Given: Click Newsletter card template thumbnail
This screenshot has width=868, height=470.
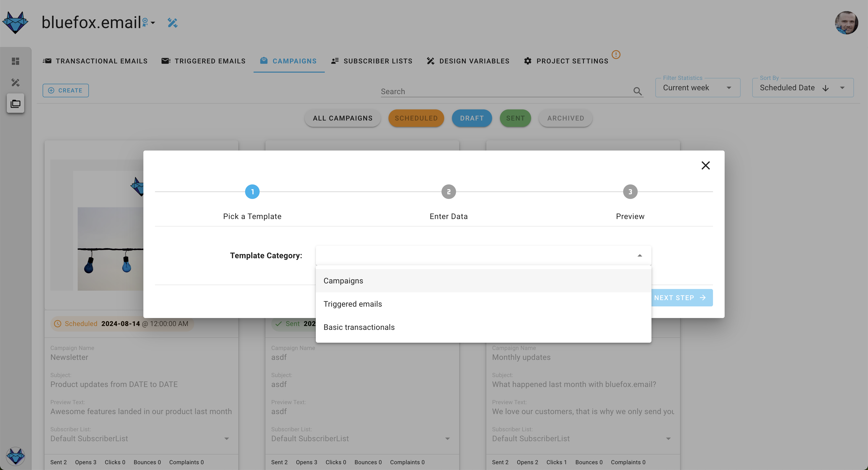Looking at the screenshot, I should point(97,225).
